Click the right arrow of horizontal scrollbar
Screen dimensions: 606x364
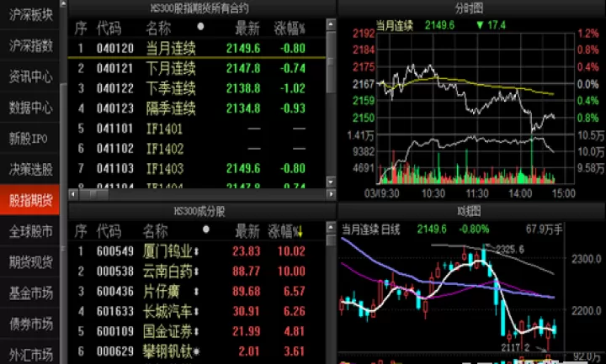click(331, 194)
